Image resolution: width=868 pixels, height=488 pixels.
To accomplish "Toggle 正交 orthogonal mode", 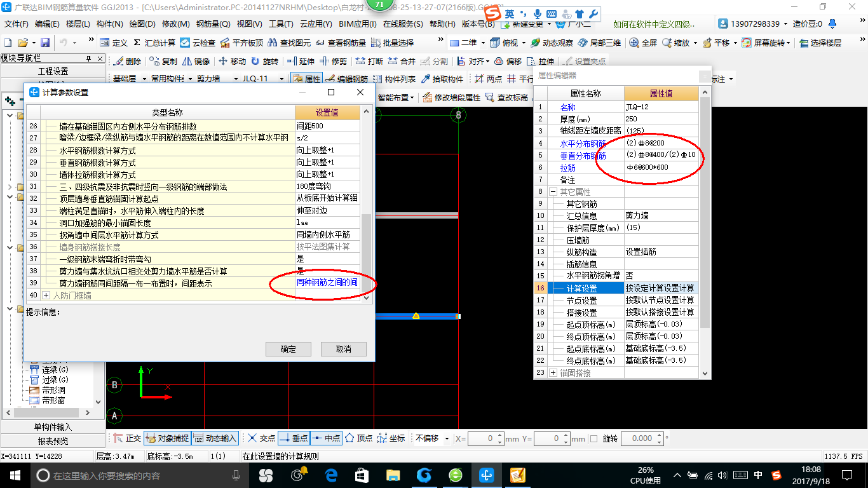I will click(x=127, y=438).
